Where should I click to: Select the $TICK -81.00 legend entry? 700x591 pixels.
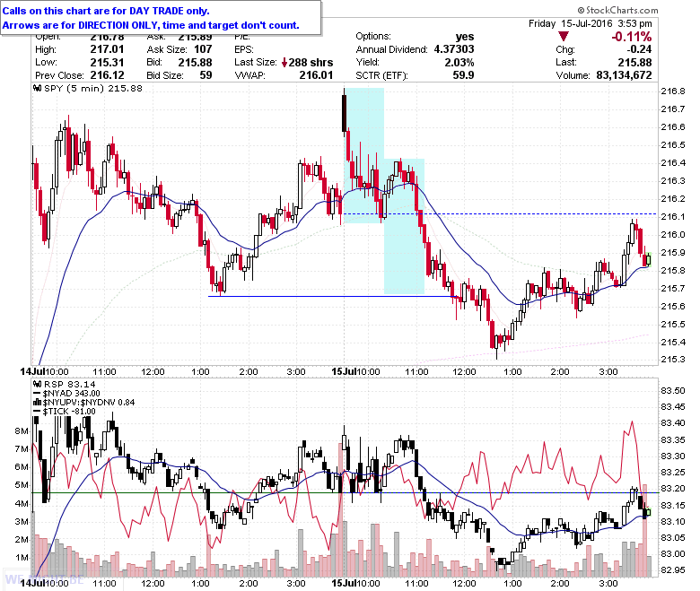coord(69,412)
